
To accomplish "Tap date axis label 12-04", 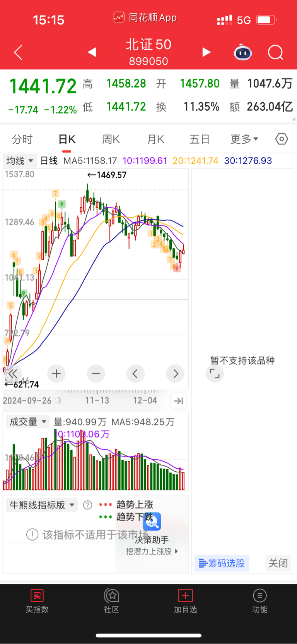I will tap(145, 401).
